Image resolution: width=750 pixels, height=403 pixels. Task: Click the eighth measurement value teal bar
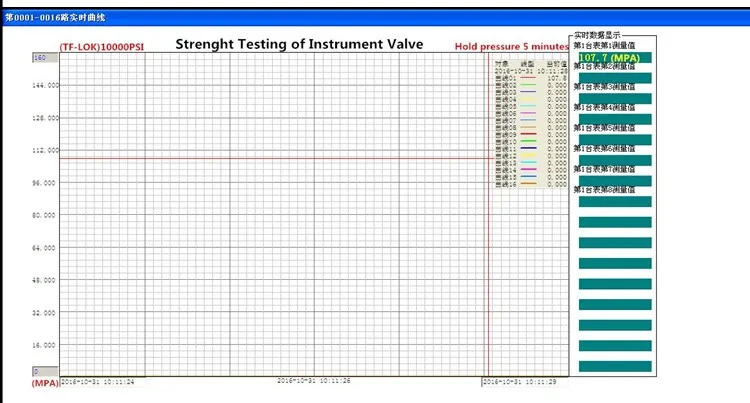coord(614,201)
